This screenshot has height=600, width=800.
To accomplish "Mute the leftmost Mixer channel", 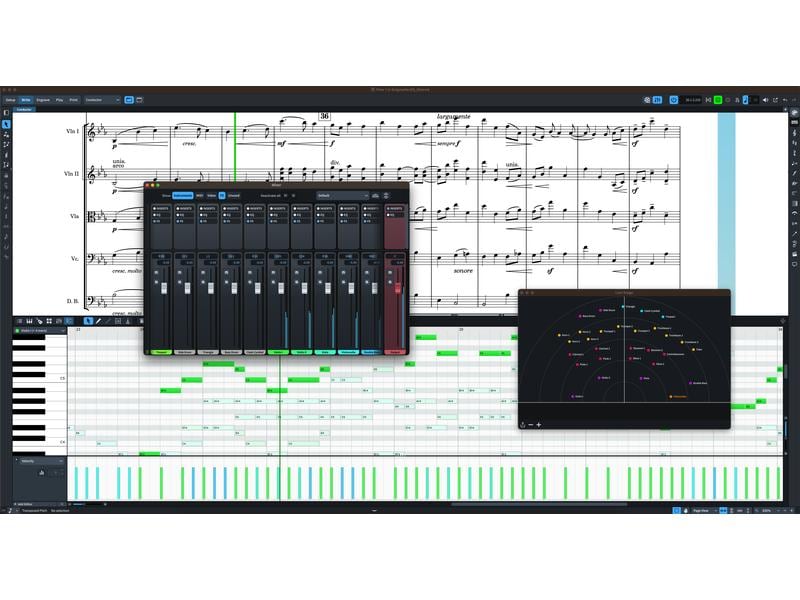I will pos(156,272).
